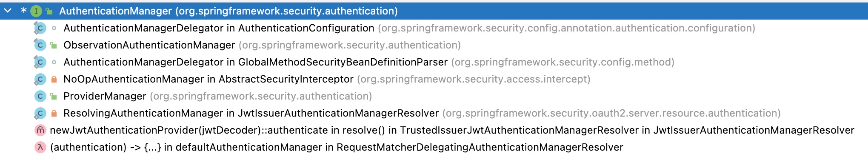Click the green open-lock icon beside ObservationAuthenticationManager
The image size is (868, 160).
point(54,45)
